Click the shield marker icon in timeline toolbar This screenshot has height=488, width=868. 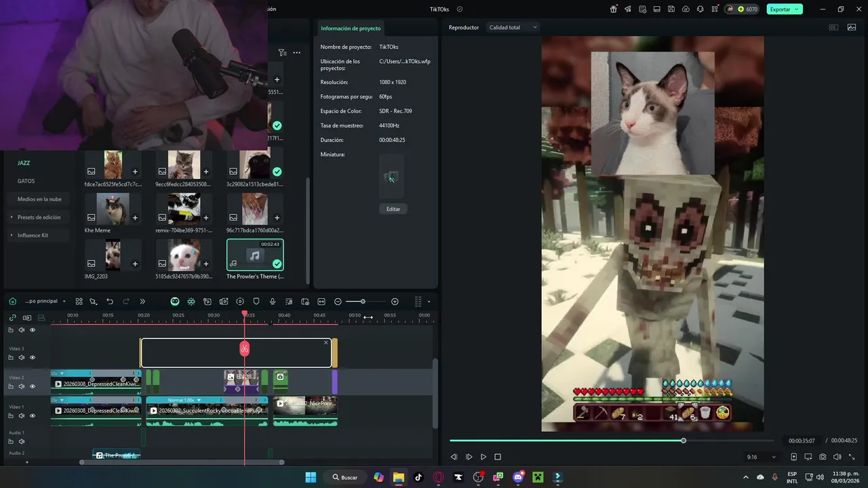(x=256, y=301)
